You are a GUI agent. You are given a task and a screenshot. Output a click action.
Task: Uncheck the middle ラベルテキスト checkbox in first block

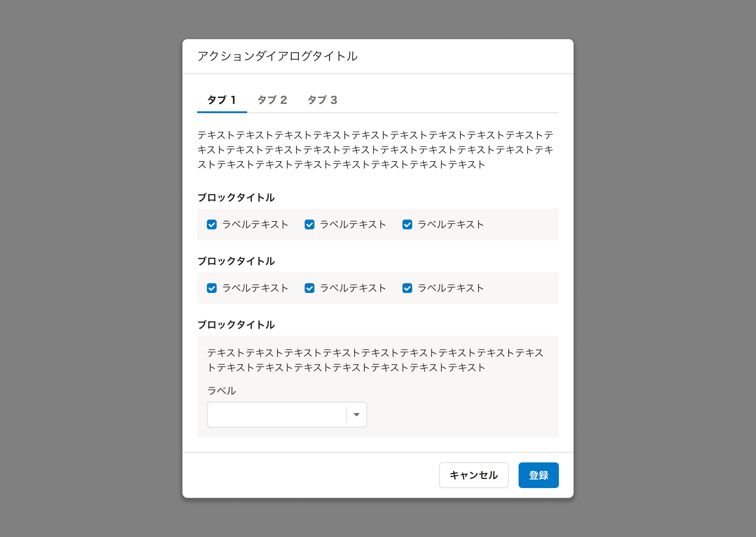(309, 224)
